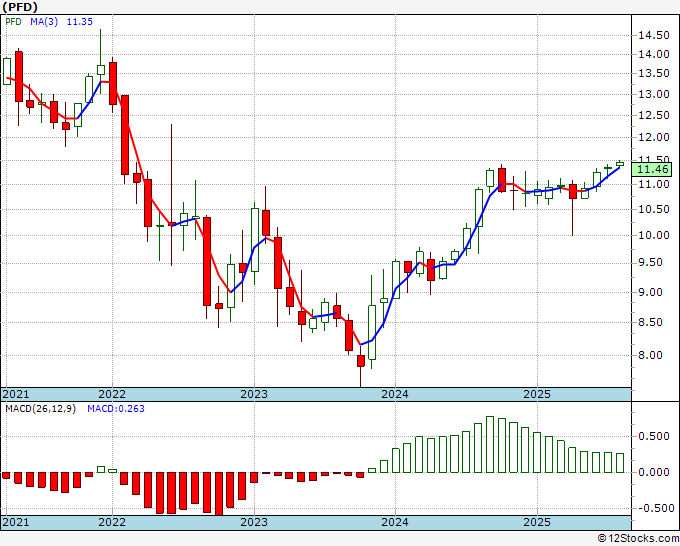Click 2023 on the price chart timeline
Screen dimensions: 680x546
(254, 394)
